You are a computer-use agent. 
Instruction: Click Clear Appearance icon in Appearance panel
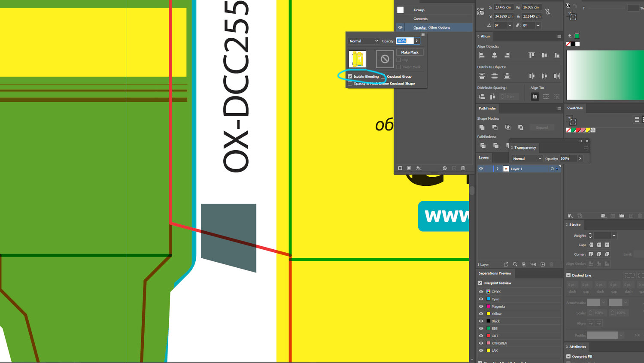point(445,168)
